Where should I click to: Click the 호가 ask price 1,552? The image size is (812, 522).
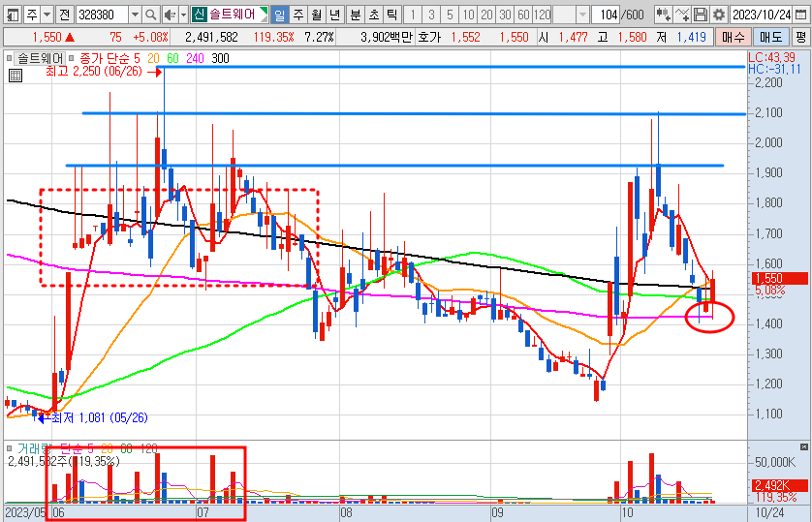pos(465,37)
